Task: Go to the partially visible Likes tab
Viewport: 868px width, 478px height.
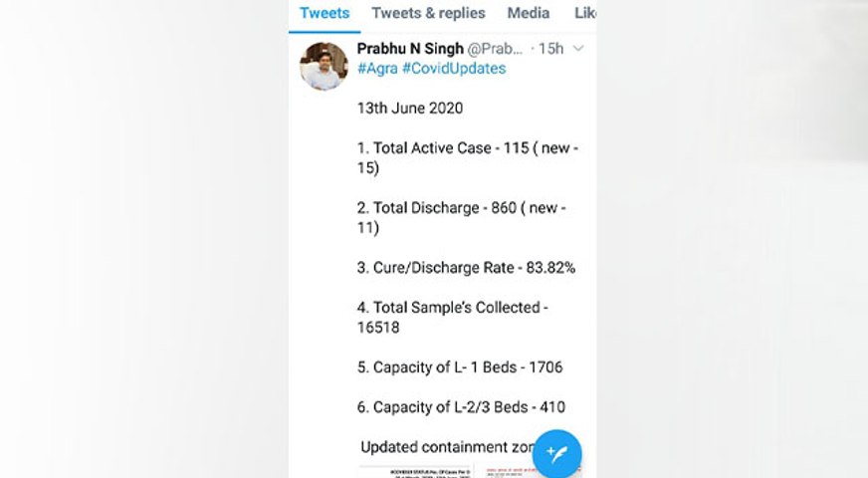Action: pyautogui.click(x=585, y=13)
